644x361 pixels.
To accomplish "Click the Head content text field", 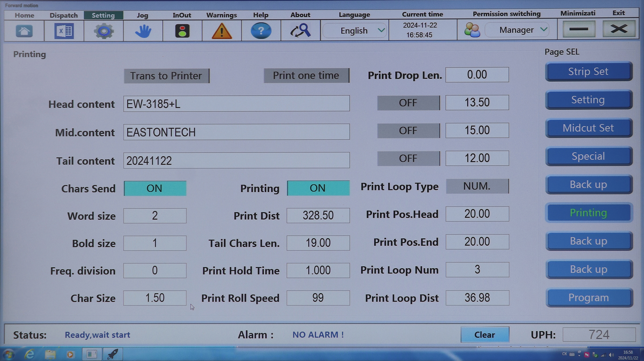I will (237, 103).
